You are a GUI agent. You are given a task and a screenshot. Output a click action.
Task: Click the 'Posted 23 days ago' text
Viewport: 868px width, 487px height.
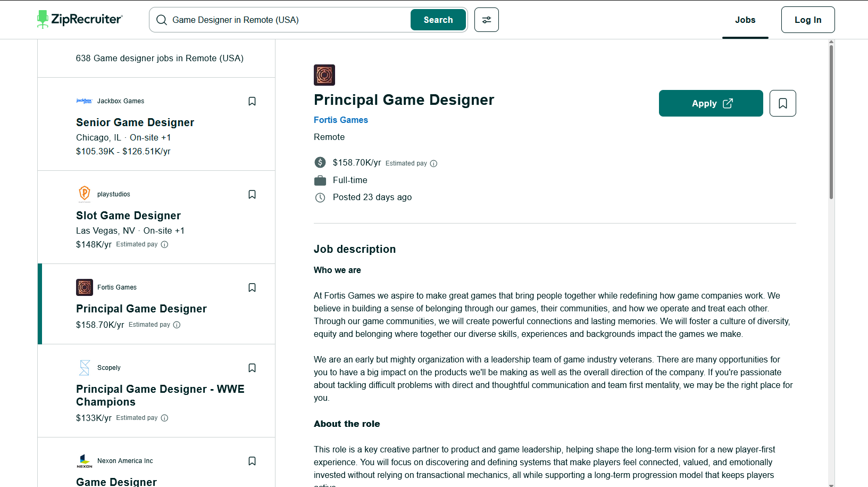point(372,197)
